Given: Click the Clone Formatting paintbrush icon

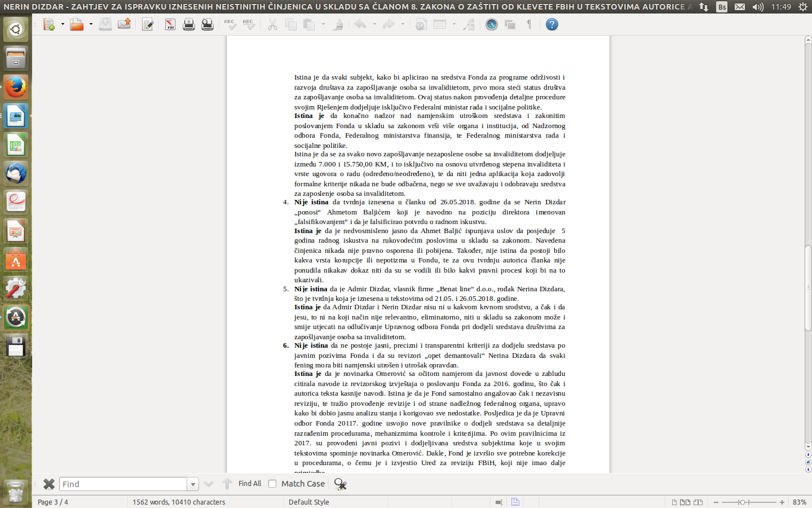Looking at the screenshot, I should point(338,24).
